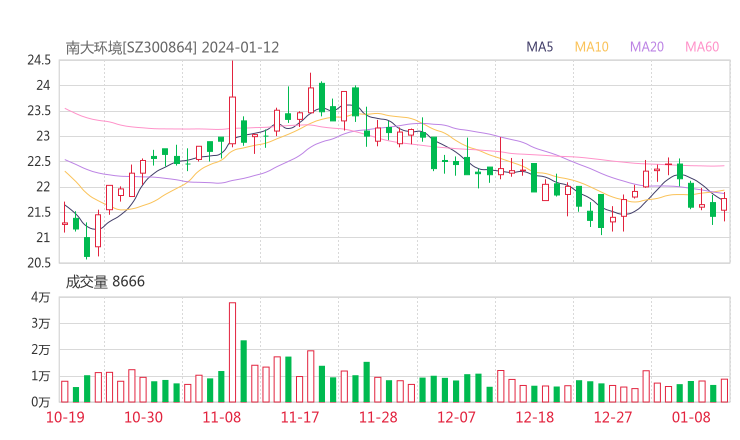Screen dimensions: 740x440
Task: Click the 10-19 date axis label
Action: click(65, 418)
